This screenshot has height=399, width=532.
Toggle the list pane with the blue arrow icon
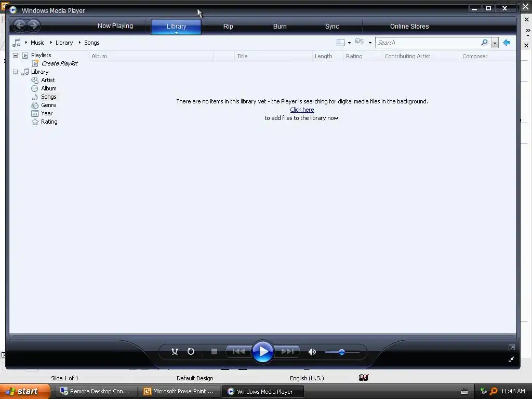click(507, 43)
